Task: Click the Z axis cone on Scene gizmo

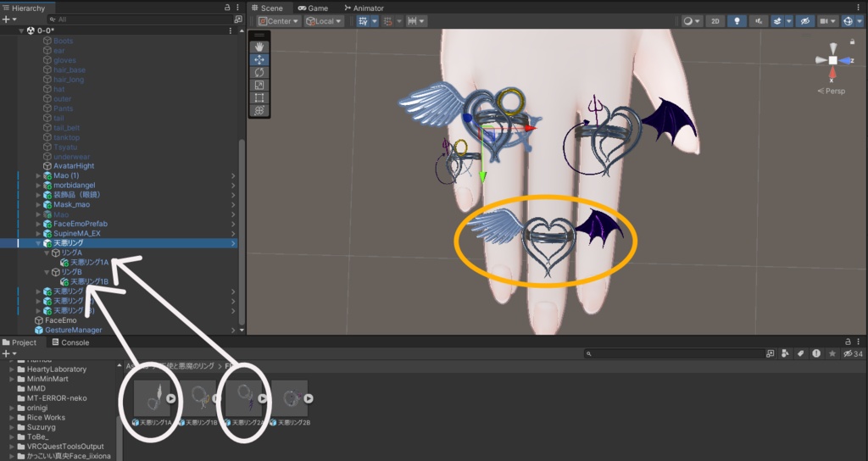Action: pos(847,60)
